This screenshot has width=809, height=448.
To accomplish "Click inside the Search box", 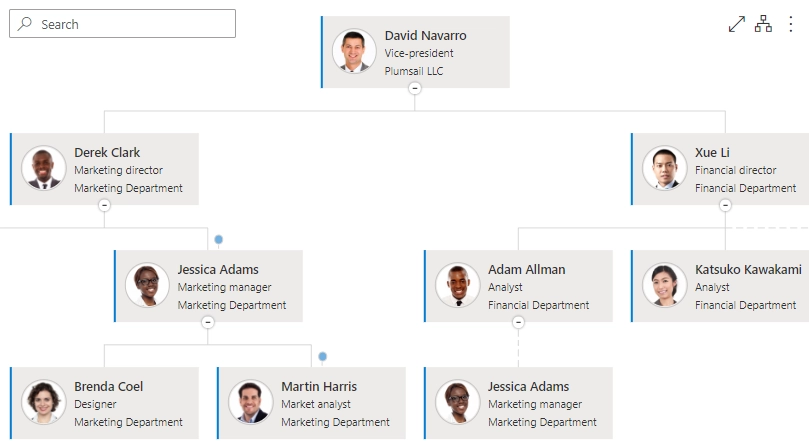I will 122,24.
